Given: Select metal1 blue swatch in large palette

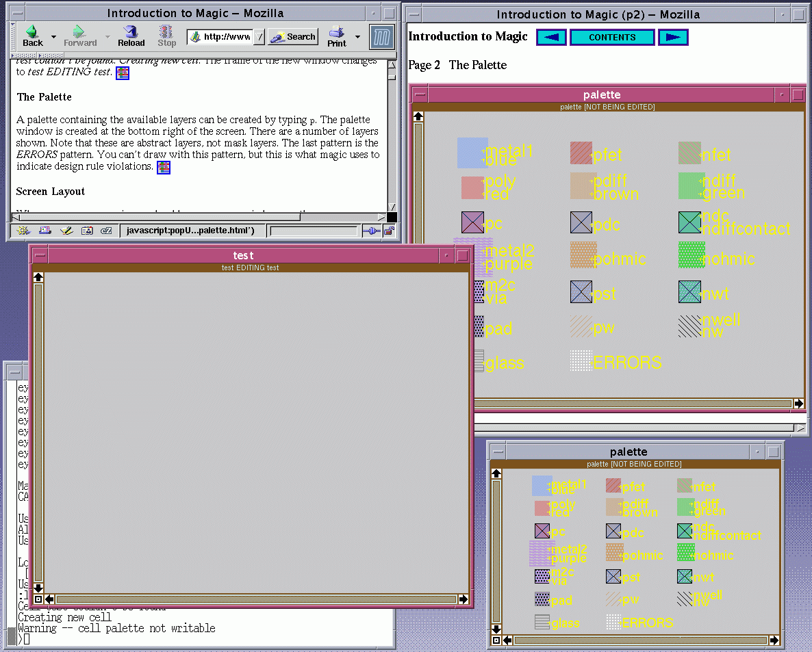Looking at the screenshot, I should point(472,153).
